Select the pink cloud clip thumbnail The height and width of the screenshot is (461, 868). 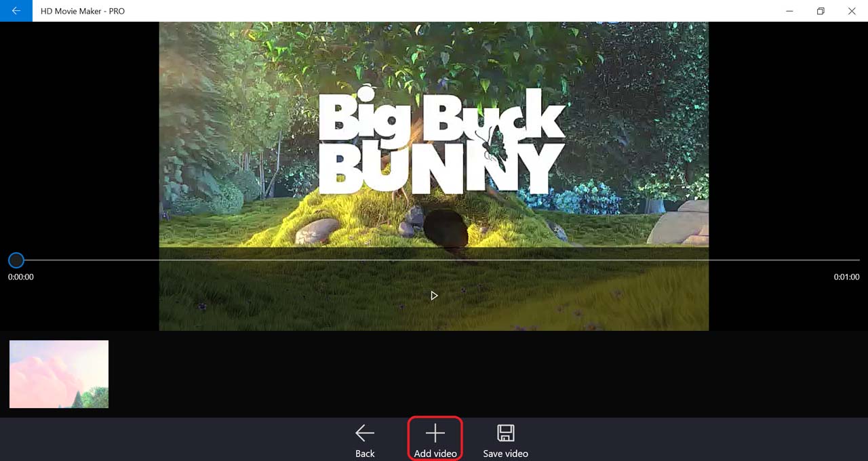click(x=59, y=374)
